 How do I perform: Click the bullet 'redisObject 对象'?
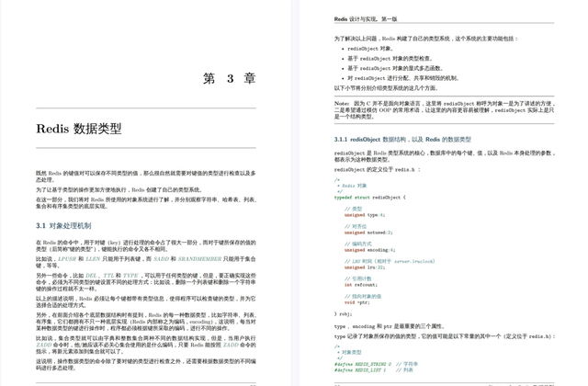370,49
